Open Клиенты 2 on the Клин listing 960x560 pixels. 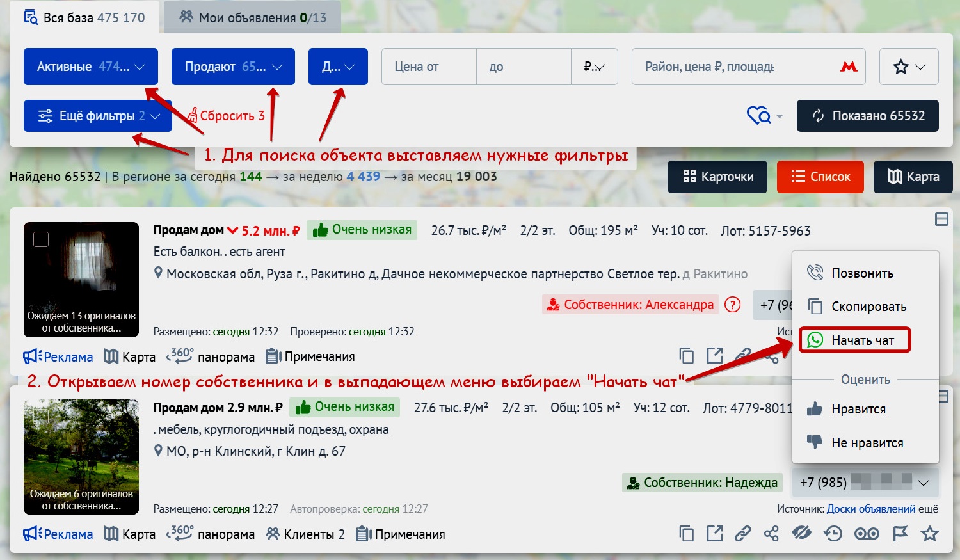305,534
